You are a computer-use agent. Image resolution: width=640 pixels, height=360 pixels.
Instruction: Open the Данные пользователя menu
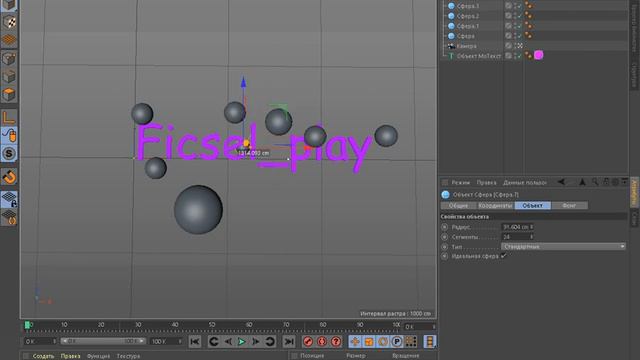point(524,182)
